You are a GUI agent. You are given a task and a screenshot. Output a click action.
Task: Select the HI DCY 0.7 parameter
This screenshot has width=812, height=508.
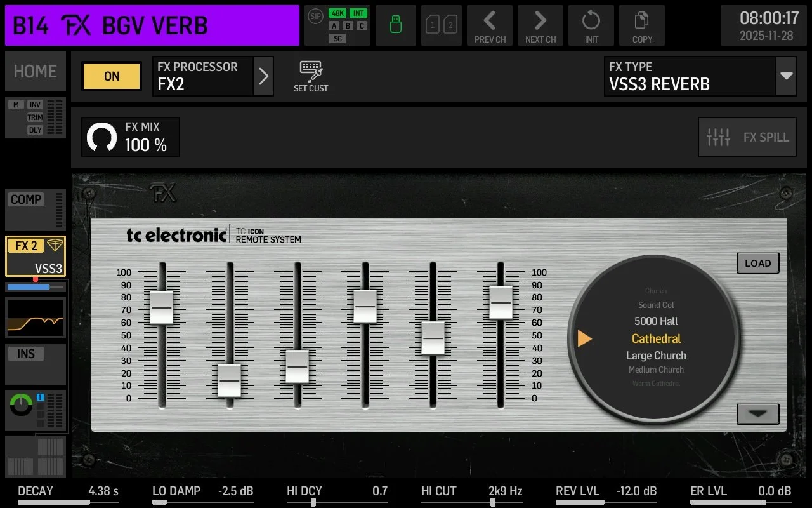click(337, 494)
